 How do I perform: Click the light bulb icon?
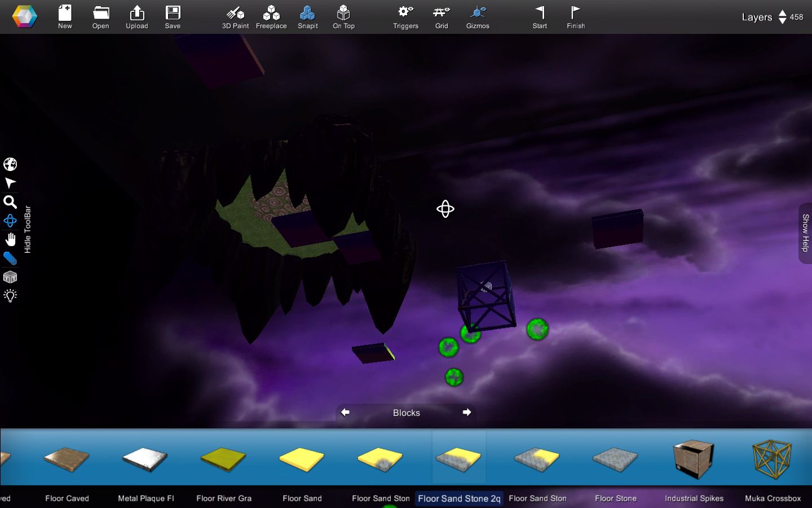10,296
